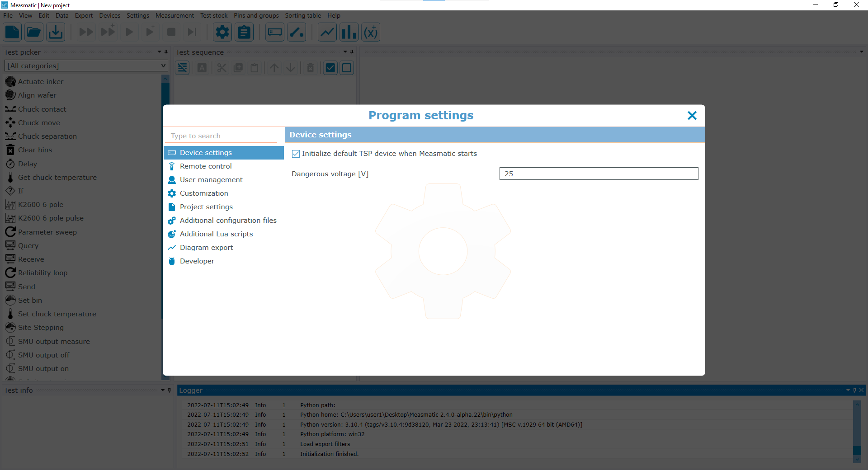
Task: Click the Dangerous voltage input field
Action: [599, 174]
